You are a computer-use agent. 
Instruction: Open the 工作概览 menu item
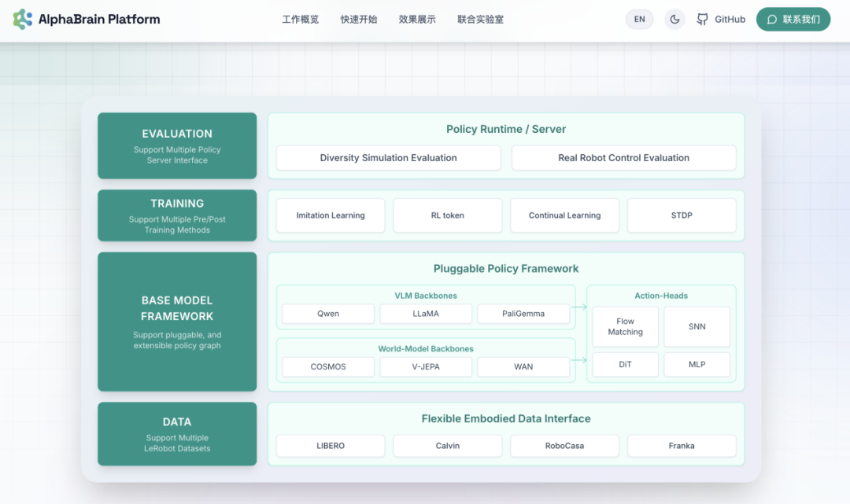pos(300,20)
